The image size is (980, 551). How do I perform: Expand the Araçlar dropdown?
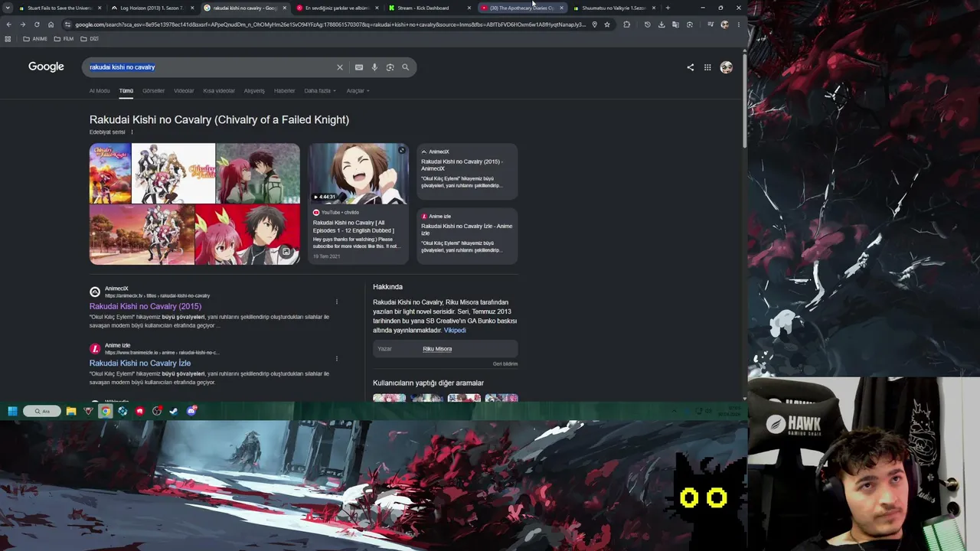[358, 91]
